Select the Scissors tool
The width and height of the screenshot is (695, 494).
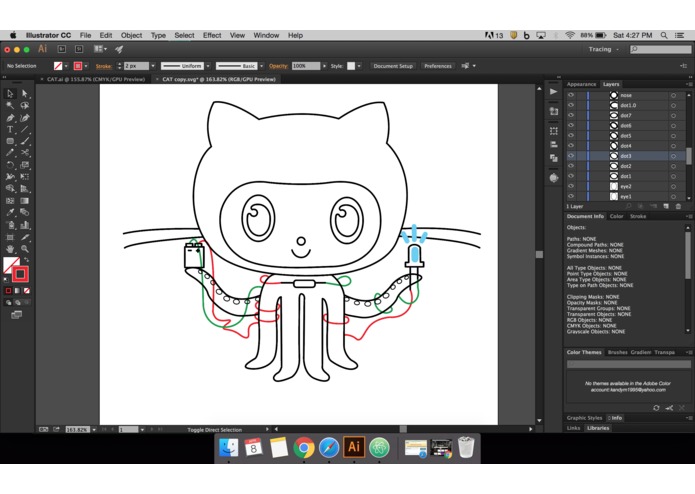point(25,153)
